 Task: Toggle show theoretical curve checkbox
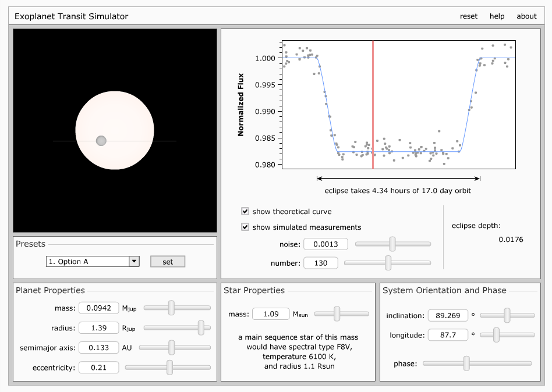pos(246,212)
